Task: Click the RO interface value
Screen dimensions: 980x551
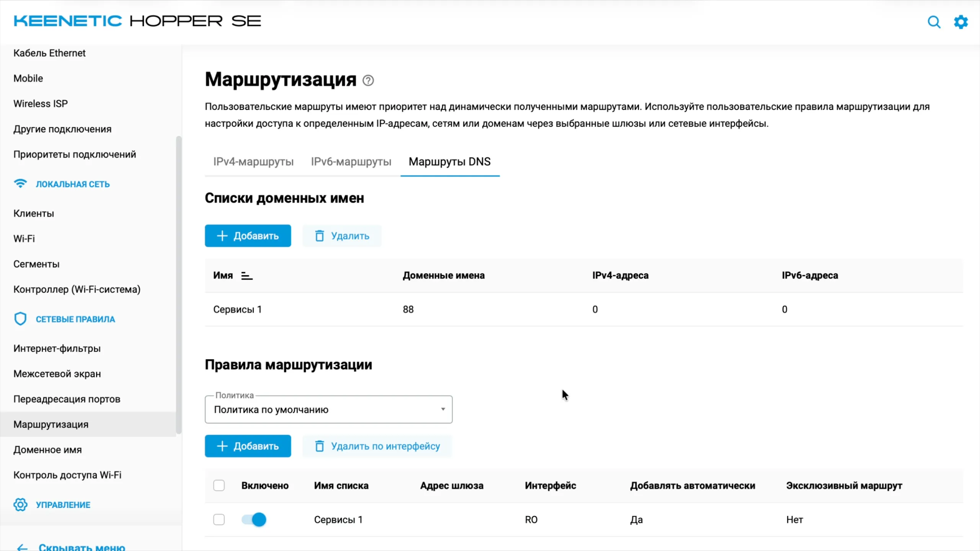Action: pyautogui.click(x=531, y=519)
